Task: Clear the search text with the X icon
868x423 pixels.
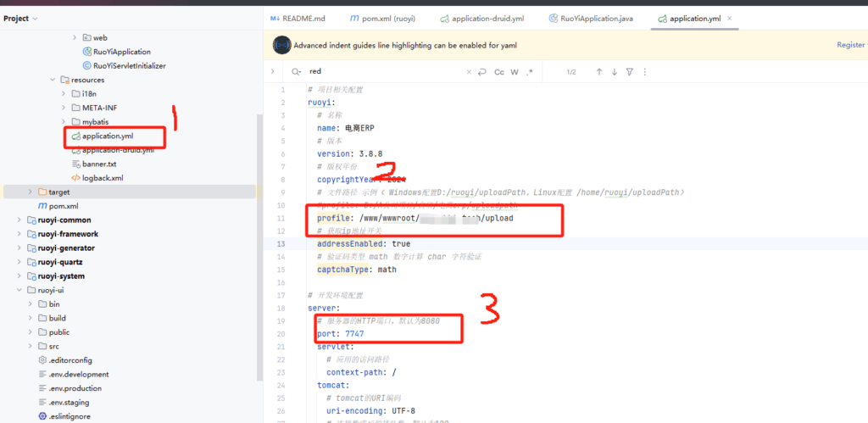Action: pyautogui.click(x=468, y=72)
